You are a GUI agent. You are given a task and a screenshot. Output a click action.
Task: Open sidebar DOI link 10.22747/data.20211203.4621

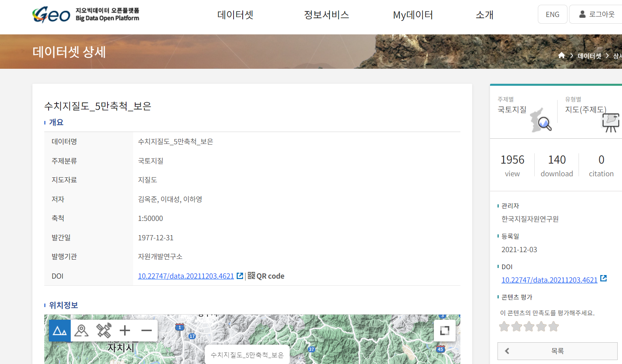coord(549,280)
